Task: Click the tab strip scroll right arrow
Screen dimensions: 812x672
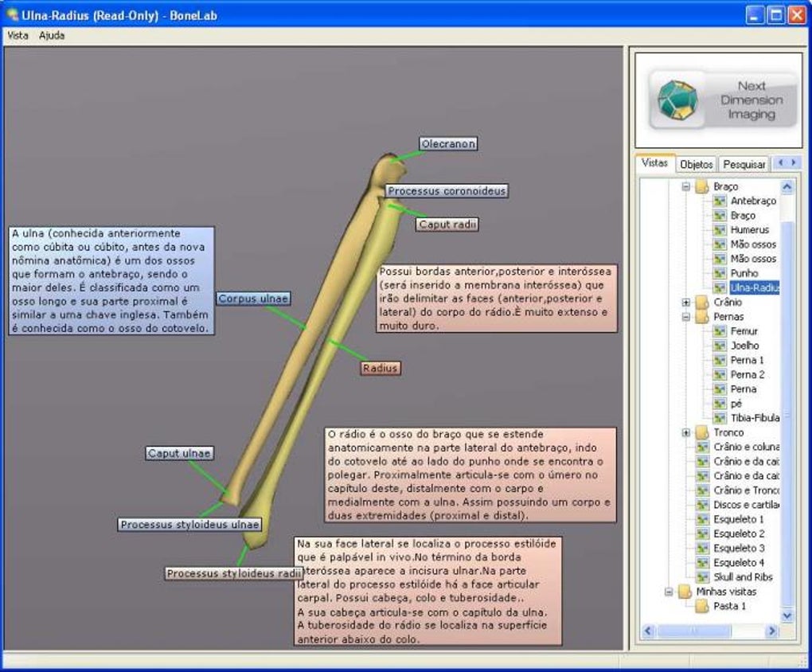Action: point(793,162)
